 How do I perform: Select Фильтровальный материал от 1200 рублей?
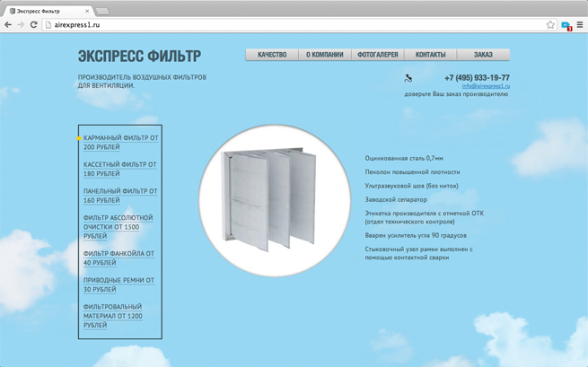click(x=113, y=316)
